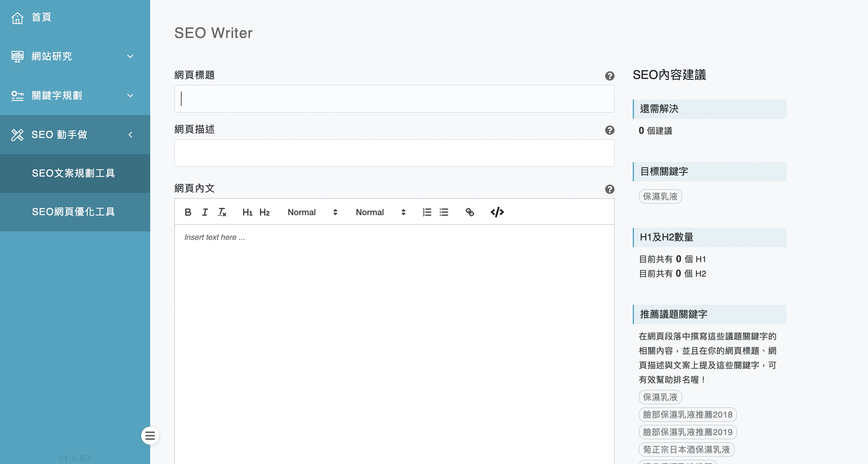Open code view in the editor

(497, 212)
